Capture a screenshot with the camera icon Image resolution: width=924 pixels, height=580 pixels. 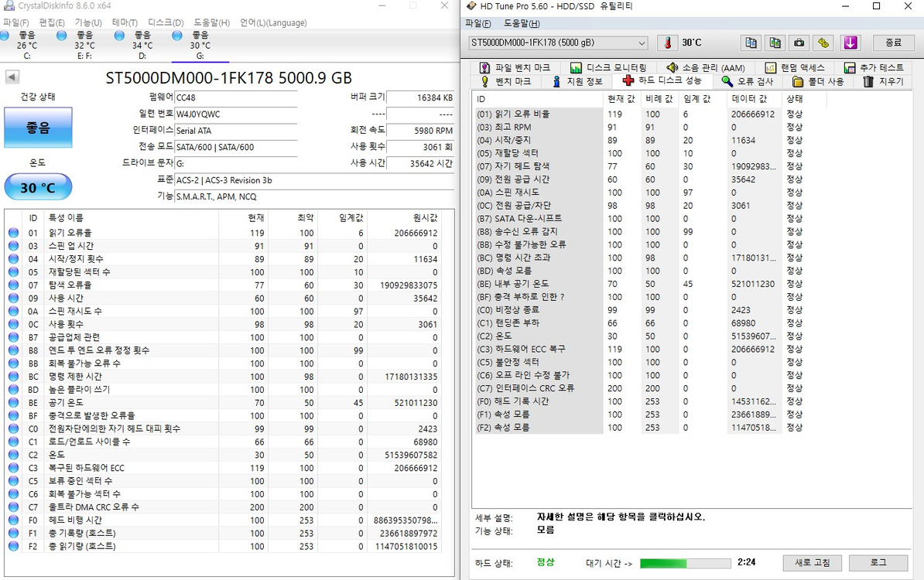pos(799,43)
